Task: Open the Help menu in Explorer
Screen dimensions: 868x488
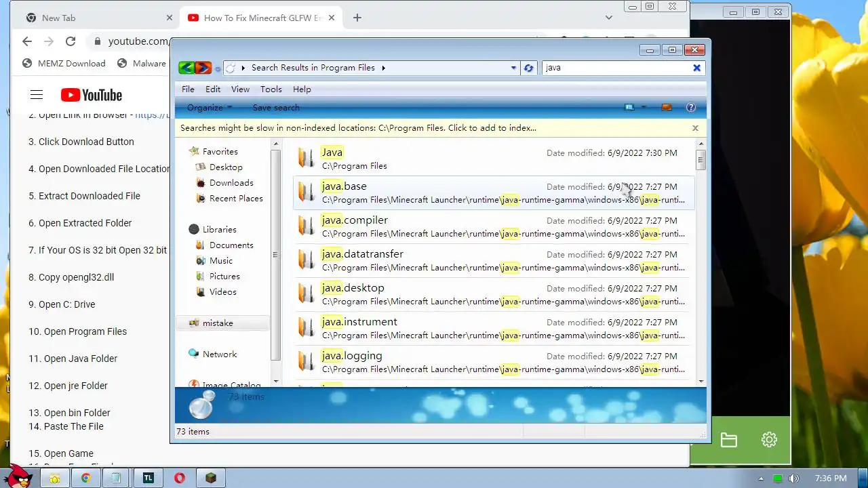Action: tap(302, 89)
